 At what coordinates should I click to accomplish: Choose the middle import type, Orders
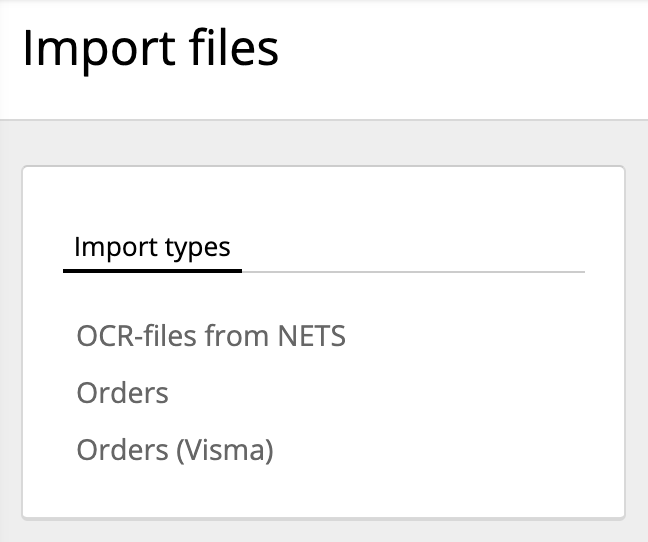pyautogui.click(x=122, y=393)
